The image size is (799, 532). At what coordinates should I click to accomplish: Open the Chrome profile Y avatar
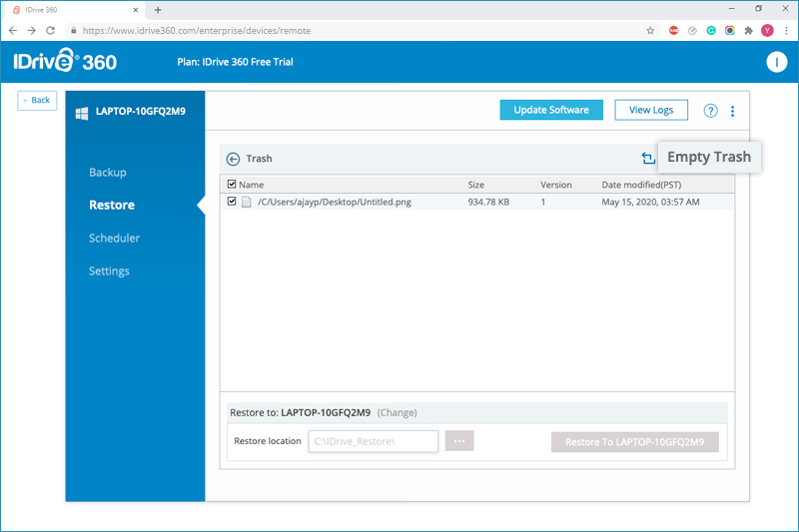pos(767,31)
